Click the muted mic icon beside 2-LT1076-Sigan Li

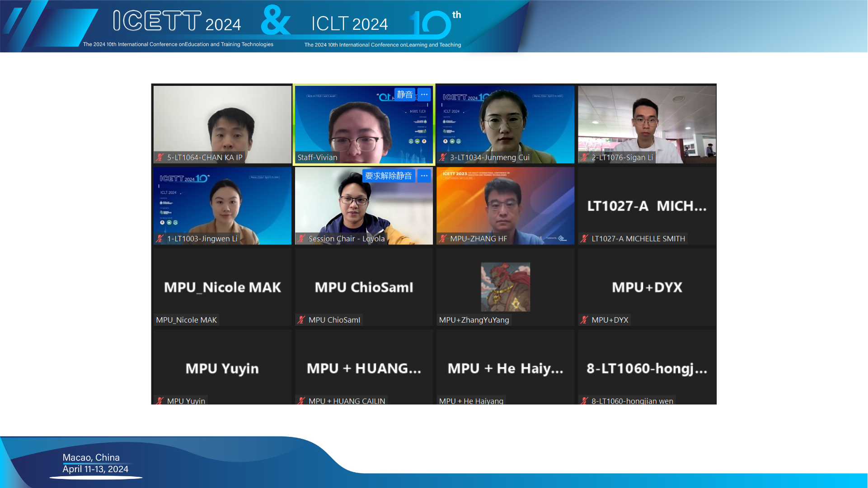584,158
